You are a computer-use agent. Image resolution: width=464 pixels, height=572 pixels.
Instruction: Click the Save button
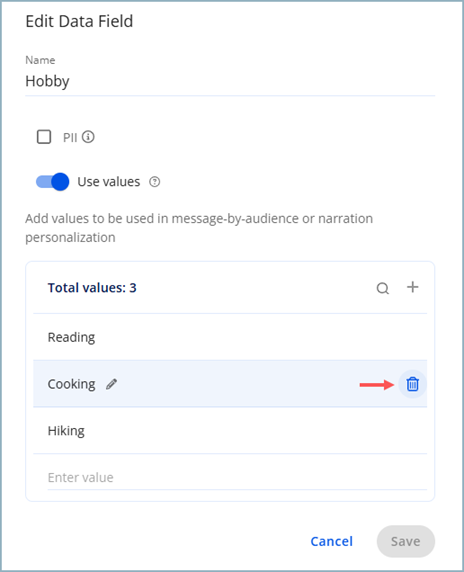click(x=406, y=541)
